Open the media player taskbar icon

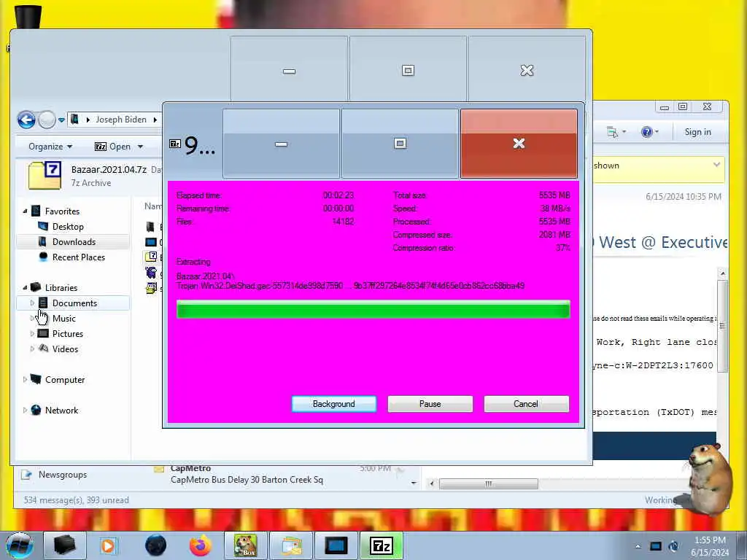pyautogui.click(x=108, y=545)
